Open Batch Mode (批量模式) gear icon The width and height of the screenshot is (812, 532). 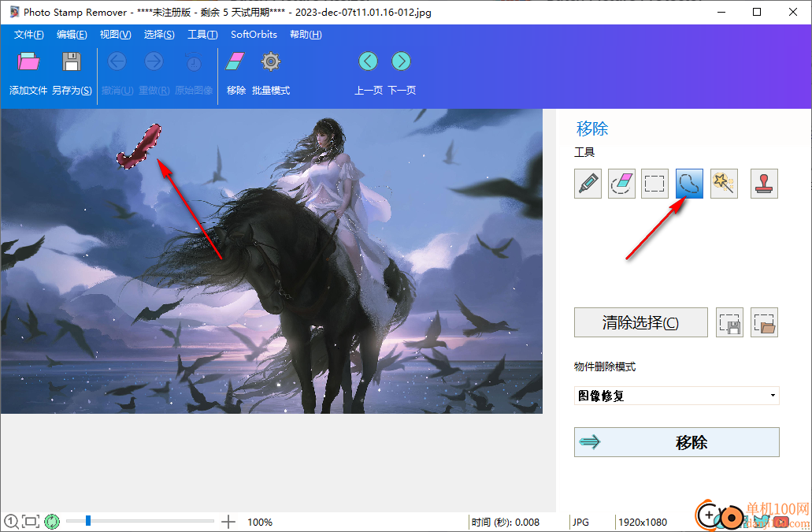click(x=271, y=61)
